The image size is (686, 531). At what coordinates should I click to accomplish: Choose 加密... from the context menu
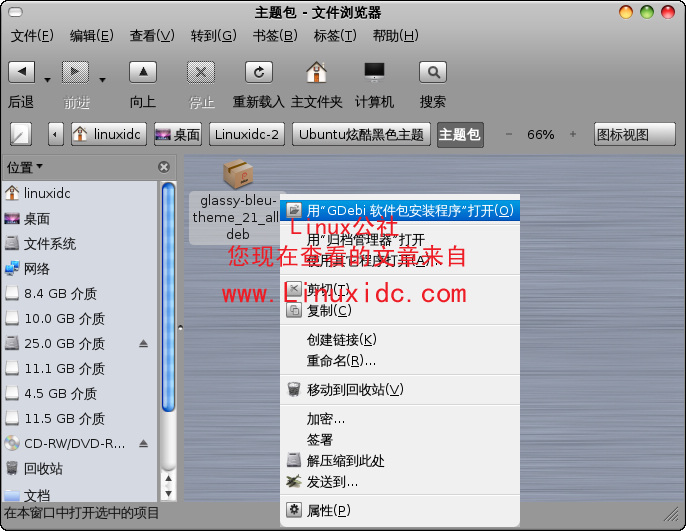[399, 419]
